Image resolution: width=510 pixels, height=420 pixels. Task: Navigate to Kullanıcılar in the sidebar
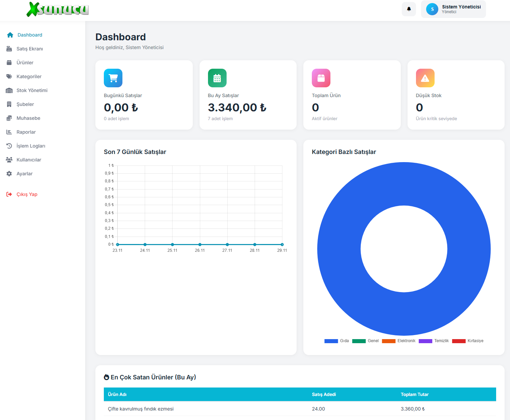click(x=29, y=160)
